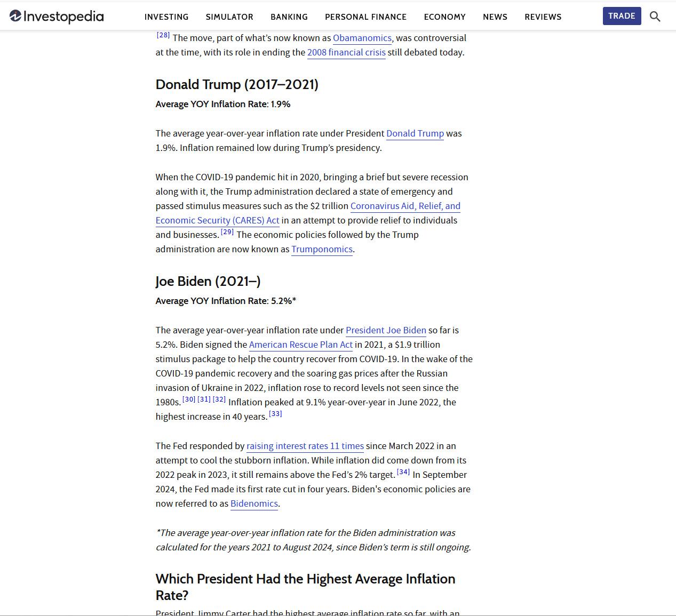Viewport: 676px width, 616px height.
Task: Open citation [29]
Action: [x=227, y=232]
